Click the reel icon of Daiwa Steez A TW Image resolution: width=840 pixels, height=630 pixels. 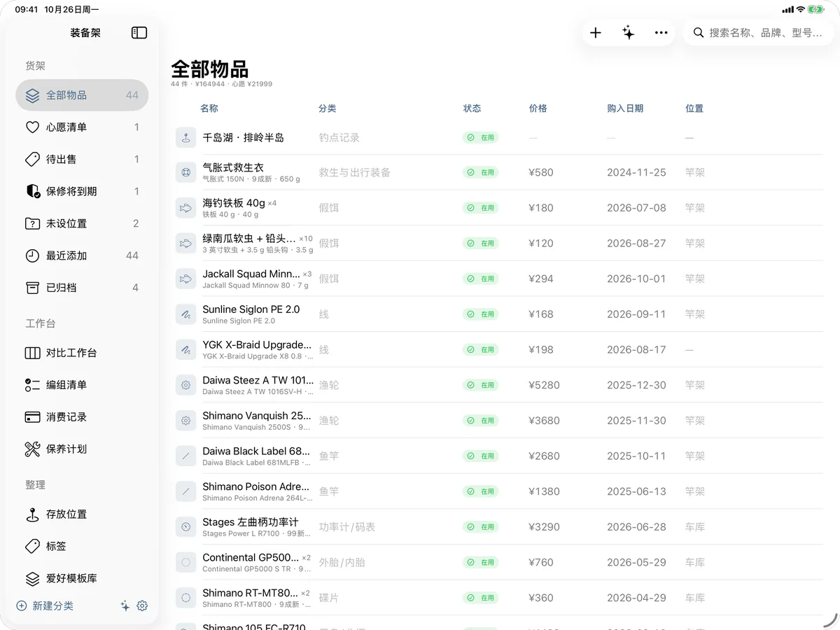click(185, 385)
